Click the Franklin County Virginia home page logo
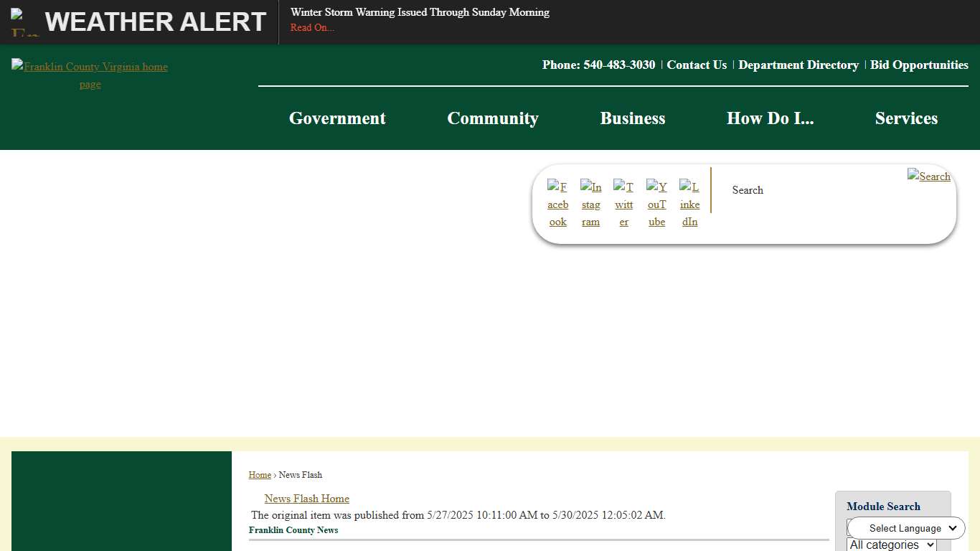This screenshot has height=551, width=980. [90, 75]
